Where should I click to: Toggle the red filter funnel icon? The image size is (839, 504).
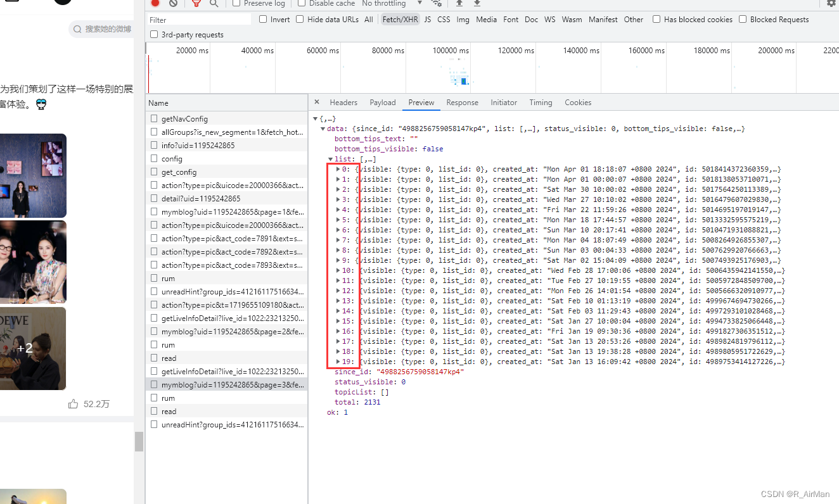click(196, 3)
